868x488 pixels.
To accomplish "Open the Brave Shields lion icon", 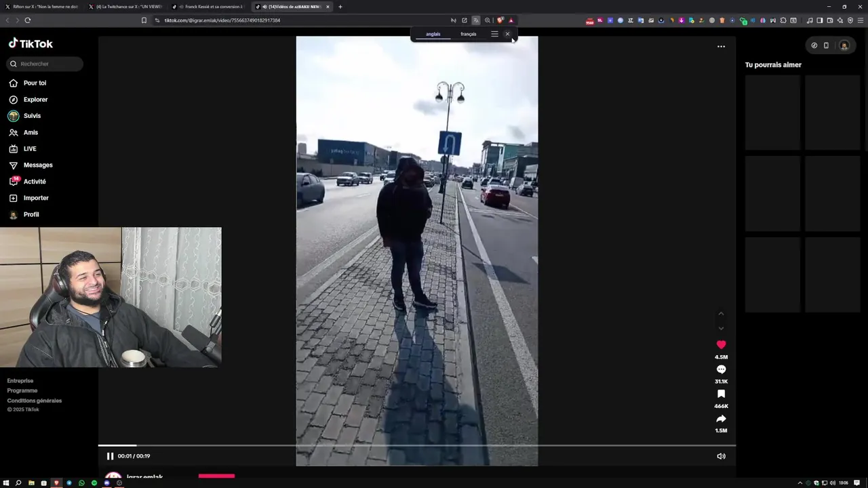I will (500, 20).
